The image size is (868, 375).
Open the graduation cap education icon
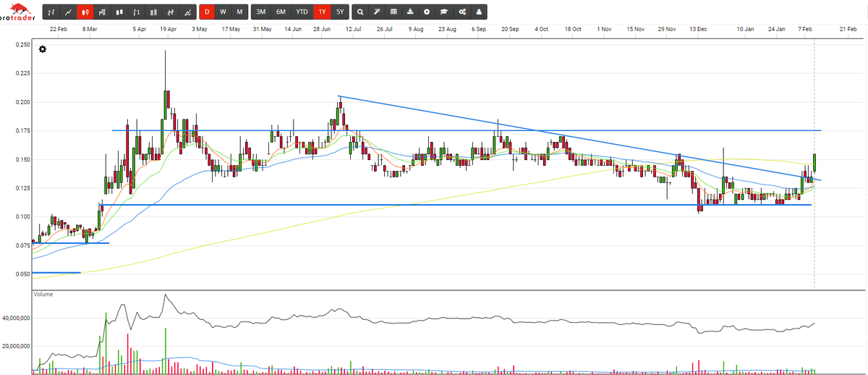tap(444, 12)
